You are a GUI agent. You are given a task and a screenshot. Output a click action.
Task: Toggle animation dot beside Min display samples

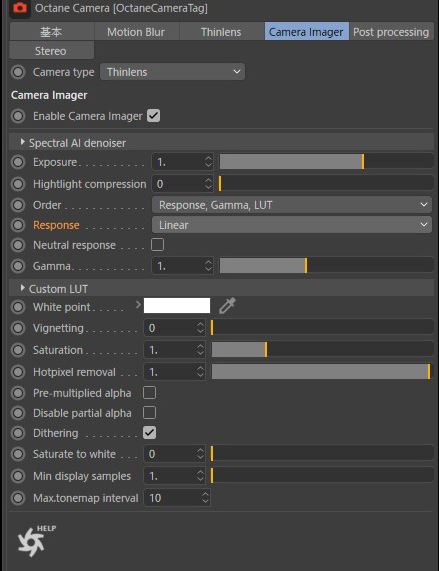[18, 476]
